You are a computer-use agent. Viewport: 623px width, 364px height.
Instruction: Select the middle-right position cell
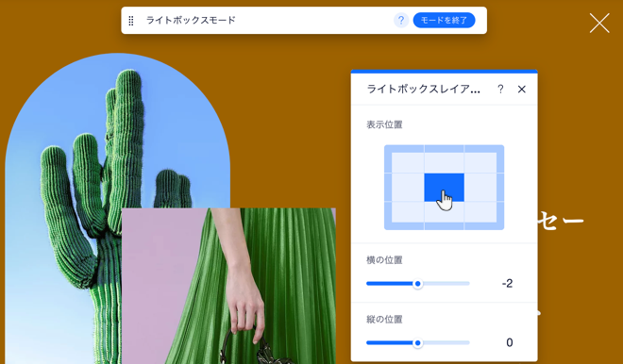coord(484,188)
